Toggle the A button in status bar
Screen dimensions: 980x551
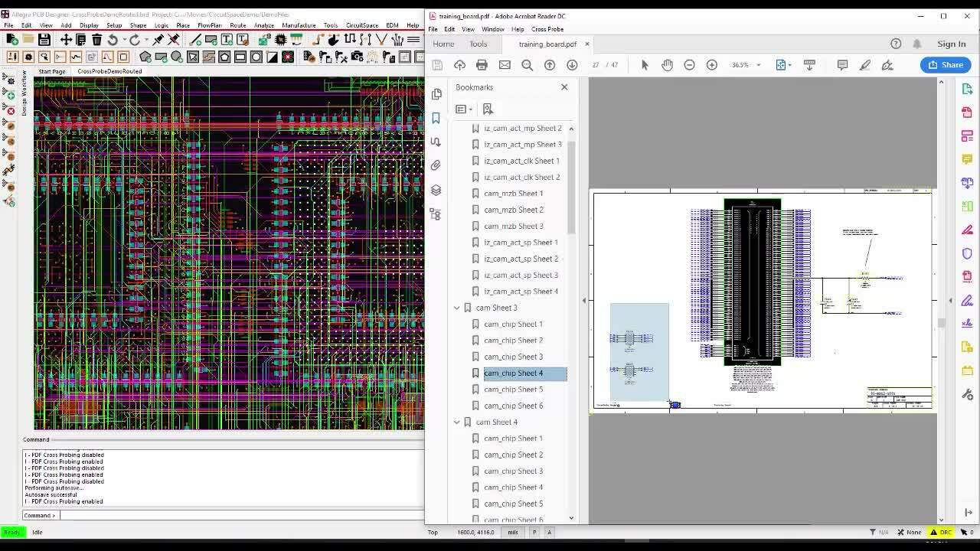[x=549, y=532]
